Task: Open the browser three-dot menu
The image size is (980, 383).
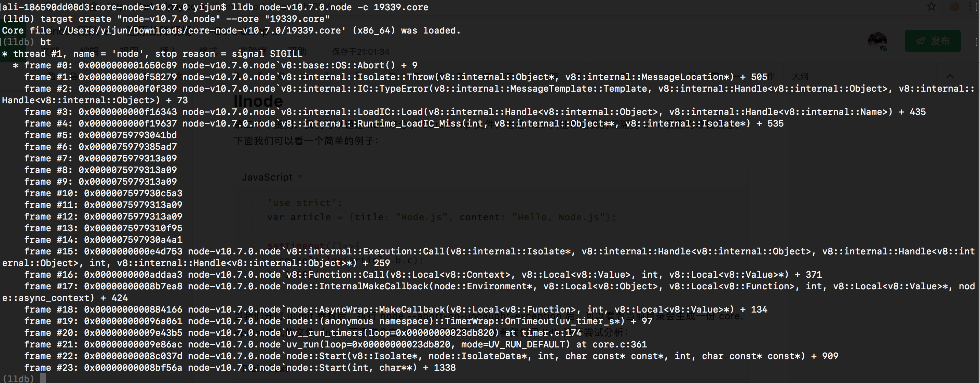Action: (x=970, y=6)
